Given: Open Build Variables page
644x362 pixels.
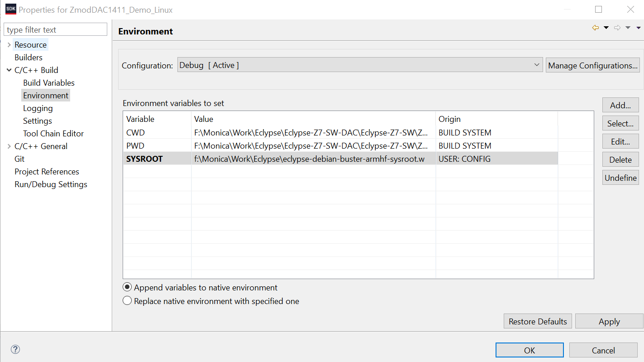Looking at the screenshot, I should (x=49, y=83).
